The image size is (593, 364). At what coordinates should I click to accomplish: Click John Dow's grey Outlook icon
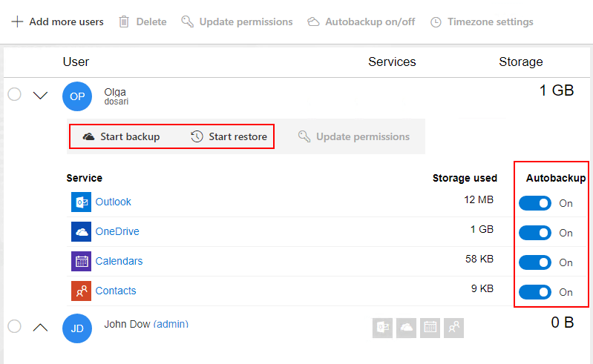(383, 328)
